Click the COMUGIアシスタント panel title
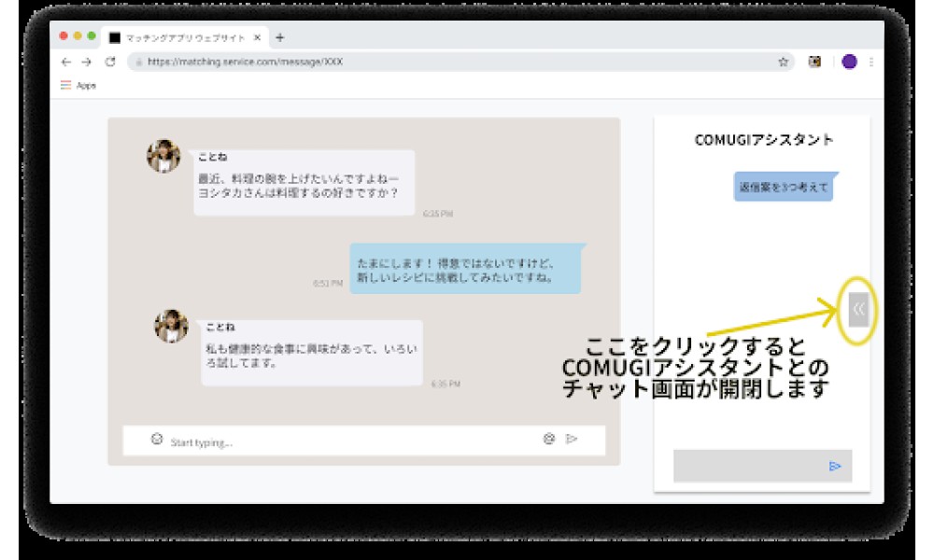934x560 pixels. point(764,140)
